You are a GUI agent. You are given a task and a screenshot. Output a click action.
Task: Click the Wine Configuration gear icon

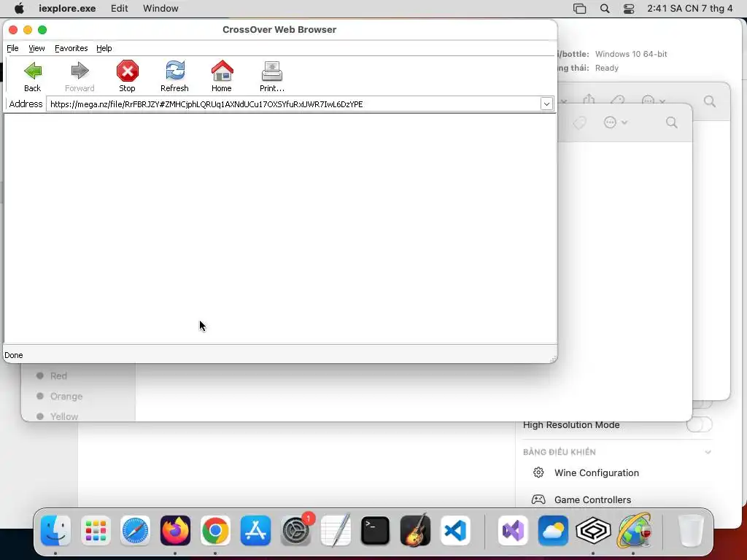[x=538, y=472]
